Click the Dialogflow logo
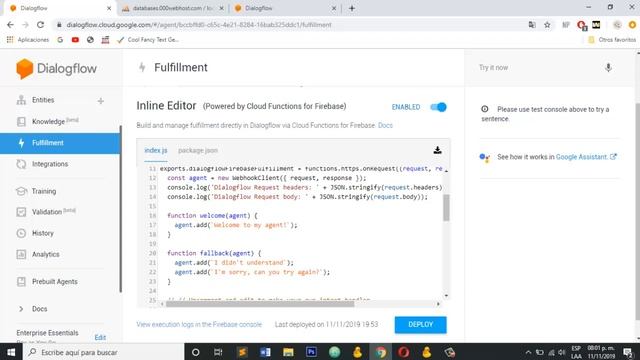Screen dimensions: 640x360 tap(56, 69)
